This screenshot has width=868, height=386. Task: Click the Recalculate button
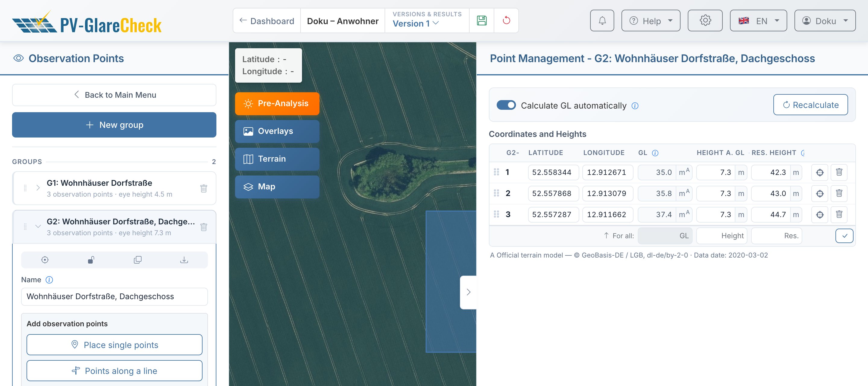tap(810, 105)
